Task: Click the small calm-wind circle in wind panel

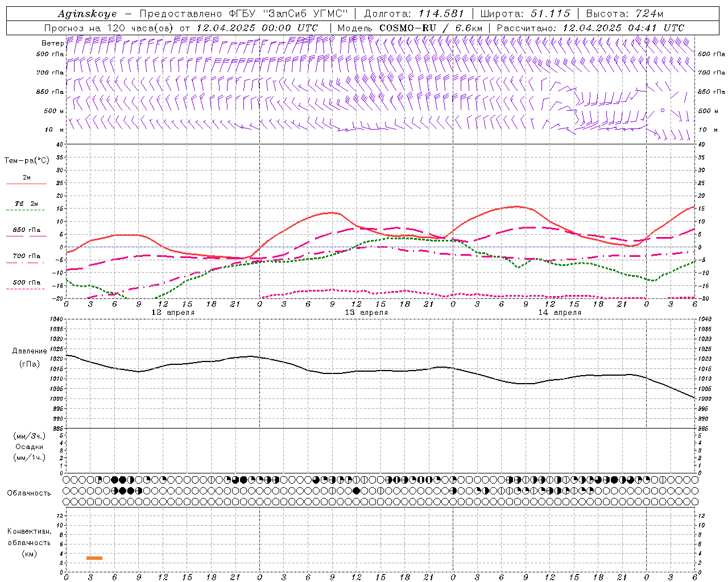Action: (x=663, y=110)
